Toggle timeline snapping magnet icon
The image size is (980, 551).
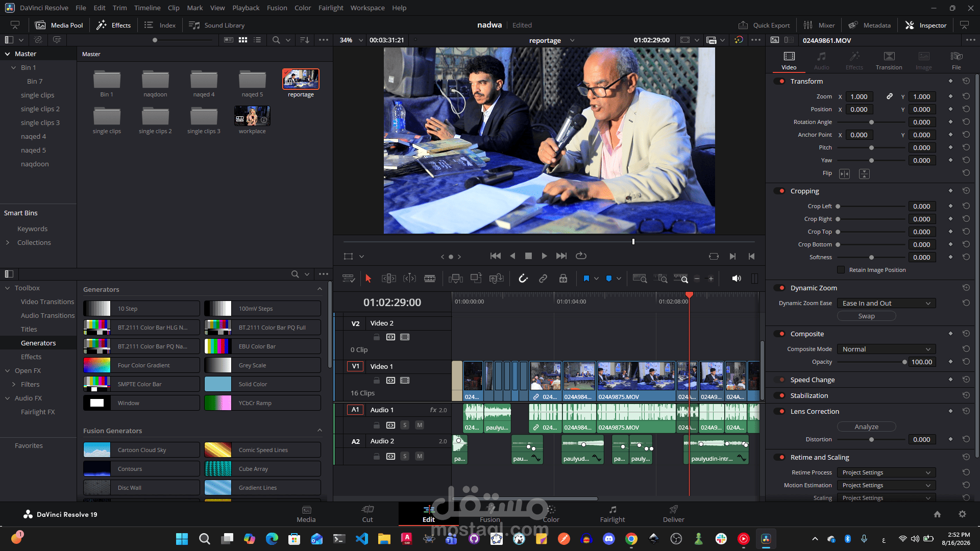point(523,279)
